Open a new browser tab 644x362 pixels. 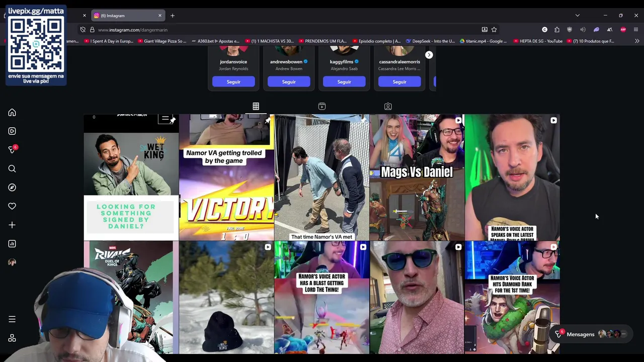pyautogui.click(x=173, y=16)
